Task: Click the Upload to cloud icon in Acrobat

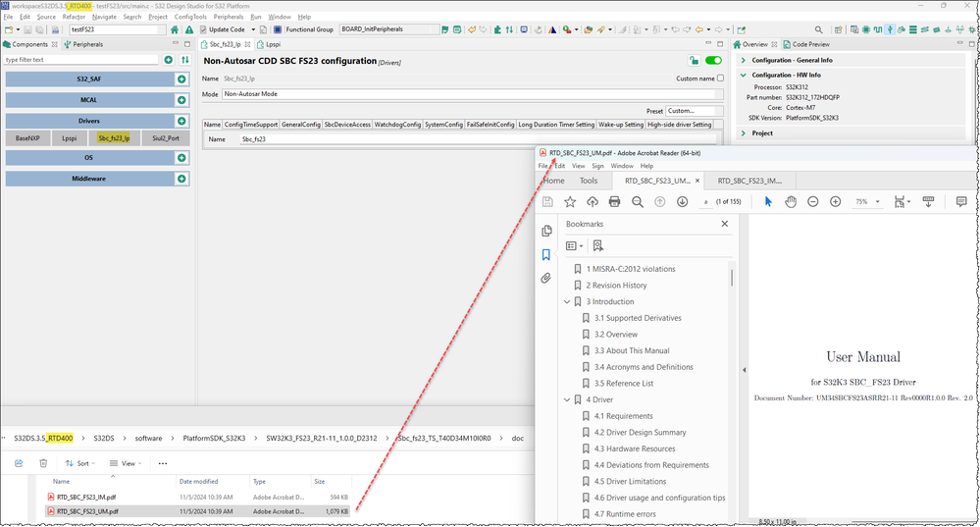Action: 592,202
